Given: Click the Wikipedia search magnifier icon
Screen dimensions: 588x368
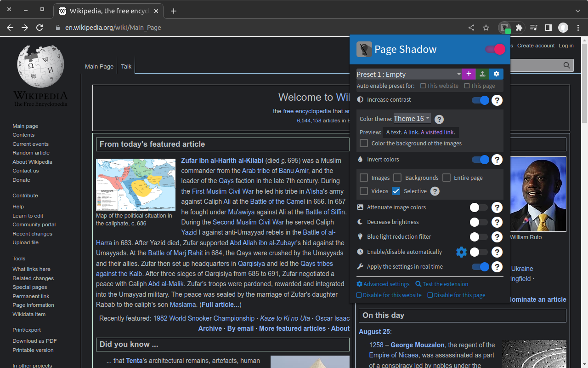Looking at the screenshot, I should tap(567, 65).
